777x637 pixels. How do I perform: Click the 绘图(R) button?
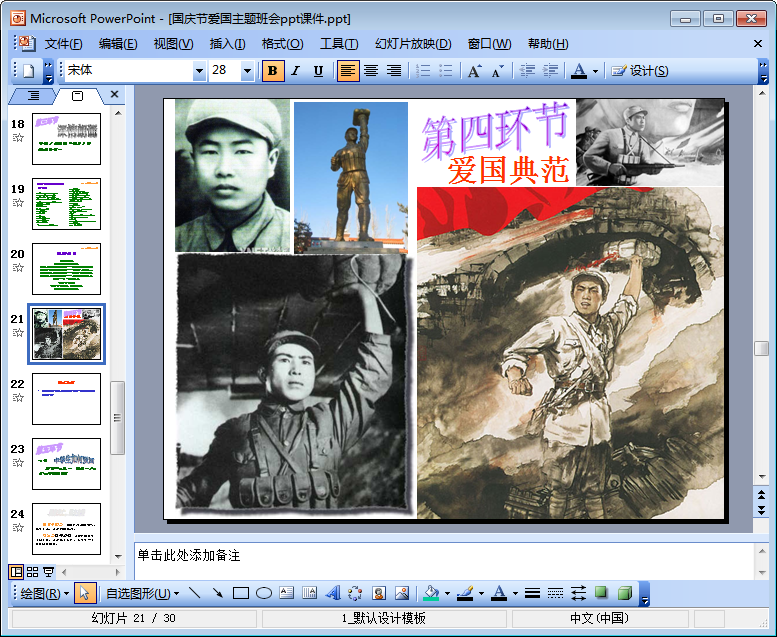click(x=45, y=593)
